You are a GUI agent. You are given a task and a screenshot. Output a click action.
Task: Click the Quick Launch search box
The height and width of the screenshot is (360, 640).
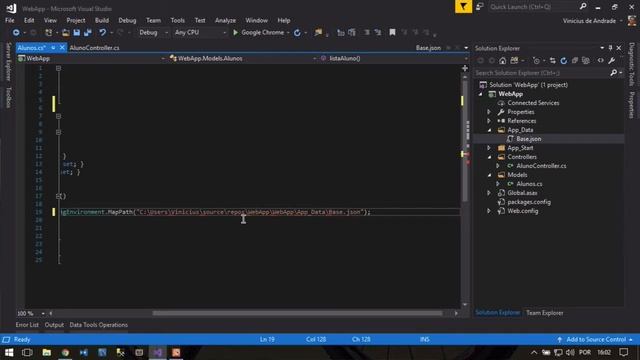(x=533, y=7)
